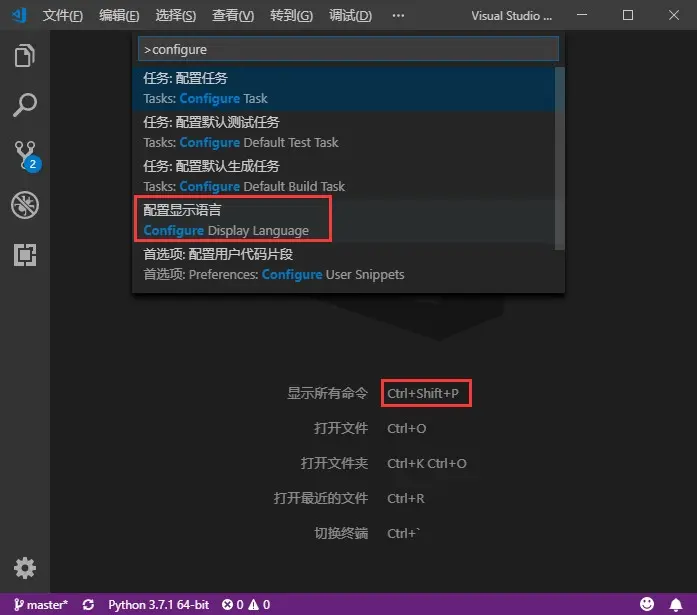Click the VS Code logo icon
Image resolution: width=697 pixels, height=615 pixels.
click(x=19, y=16)
